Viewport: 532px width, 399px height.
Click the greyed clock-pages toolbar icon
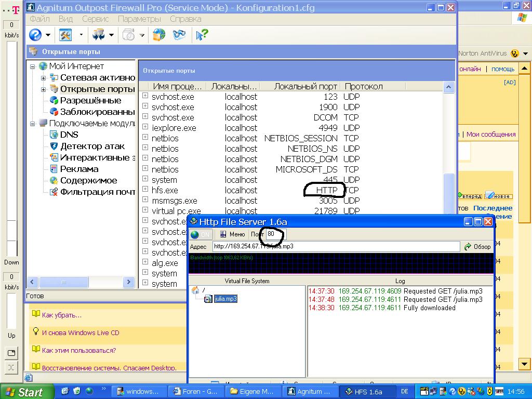click(129, 35)
